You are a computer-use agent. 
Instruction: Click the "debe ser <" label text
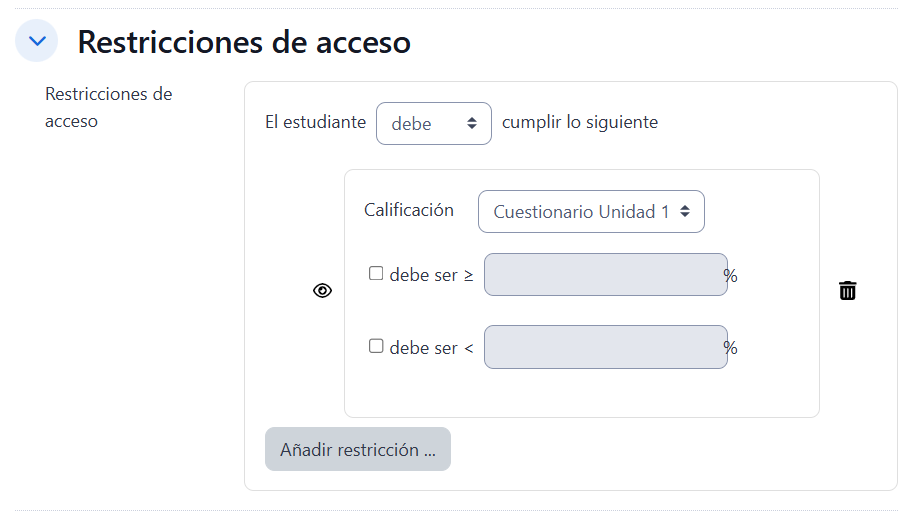pos(431,348)
